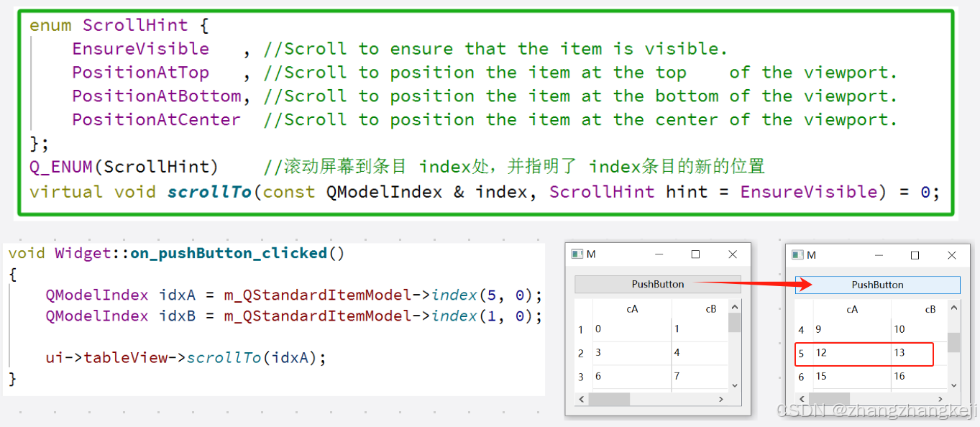Viewport: 980px width, 427px height.
Task: Select column header cB in the rows 4-6 table
Action: tap(920, 310)
